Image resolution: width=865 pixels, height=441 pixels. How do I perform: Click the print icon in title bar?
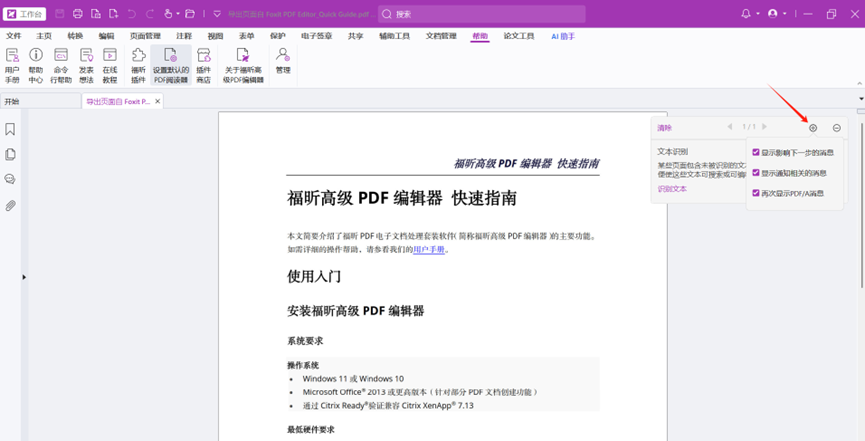78,14
